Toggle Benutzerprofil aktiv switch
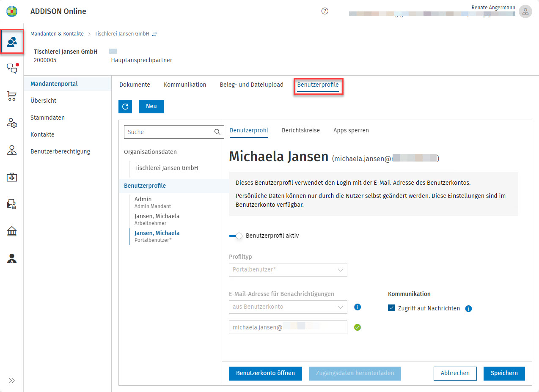The image size is (539, 392). tap(236, 236)
